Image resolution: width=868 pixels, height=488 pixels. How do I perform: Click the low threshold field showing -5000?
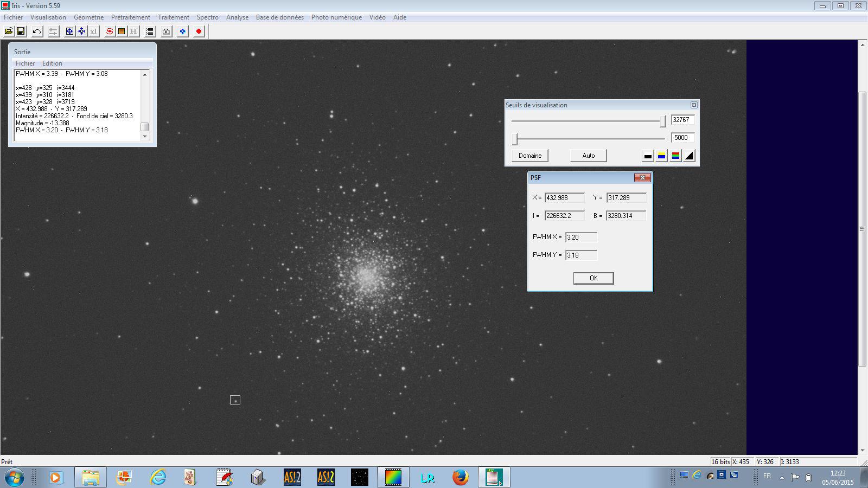point(682,138)
